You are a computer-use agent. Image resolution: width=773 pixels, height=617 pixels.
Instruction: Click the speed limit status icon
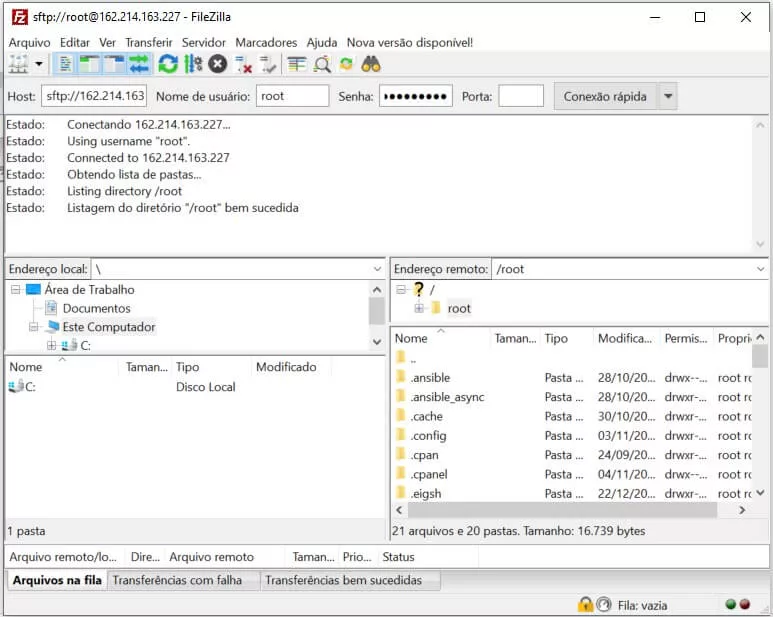click(603, 604)
